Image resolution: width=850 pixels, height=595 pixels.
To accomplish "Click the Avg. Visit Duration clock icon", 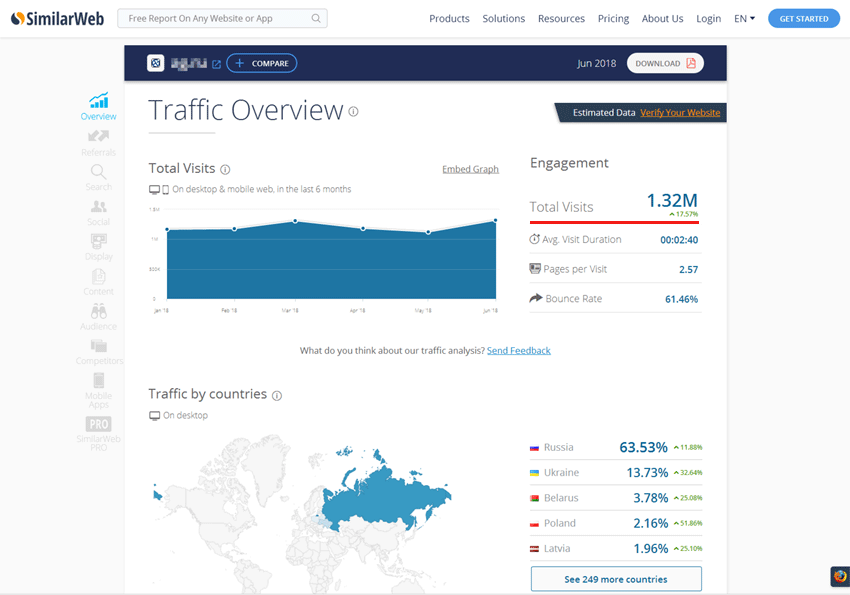I will coord(535,239).
